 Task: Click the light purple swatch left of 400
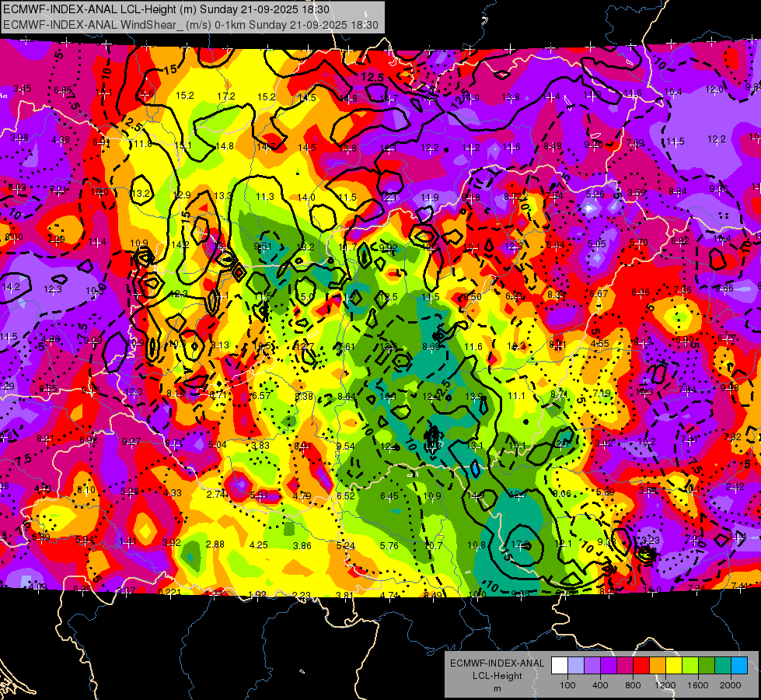592,665
